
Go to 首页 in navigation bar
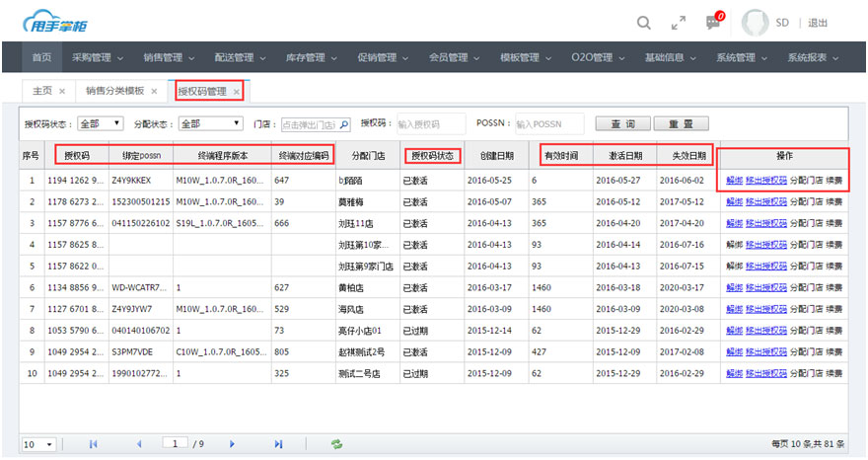[41, 57]
